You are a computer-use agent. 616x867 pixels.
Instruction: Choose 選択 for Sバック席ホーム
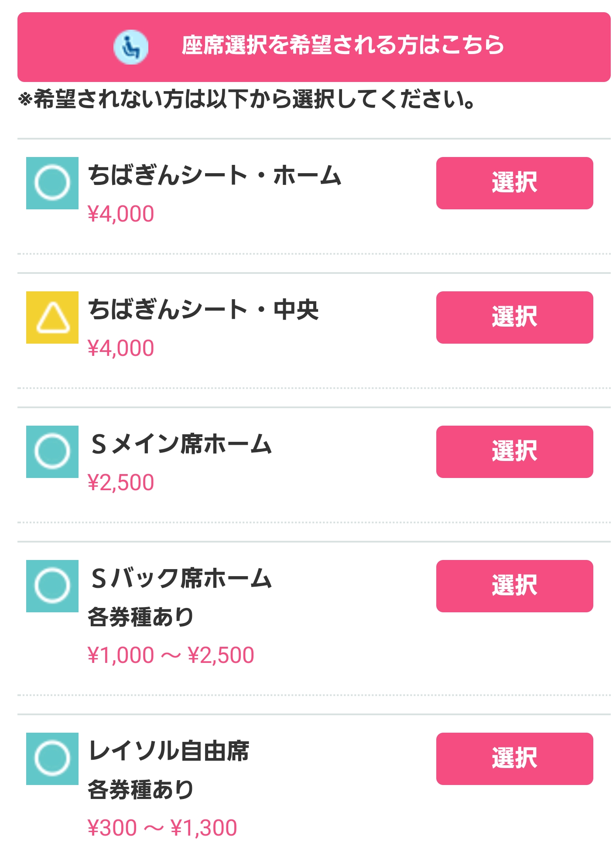(515, 586)
